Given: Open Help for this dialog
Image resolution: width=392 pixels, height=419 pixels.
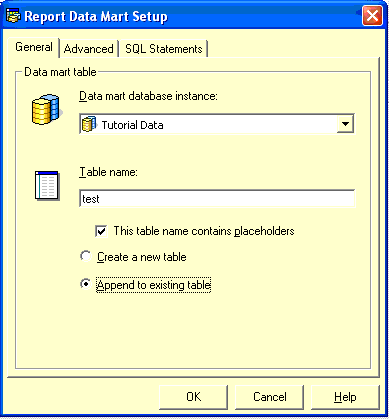Looking at the screenshot, I should click(x=345, y=397).
